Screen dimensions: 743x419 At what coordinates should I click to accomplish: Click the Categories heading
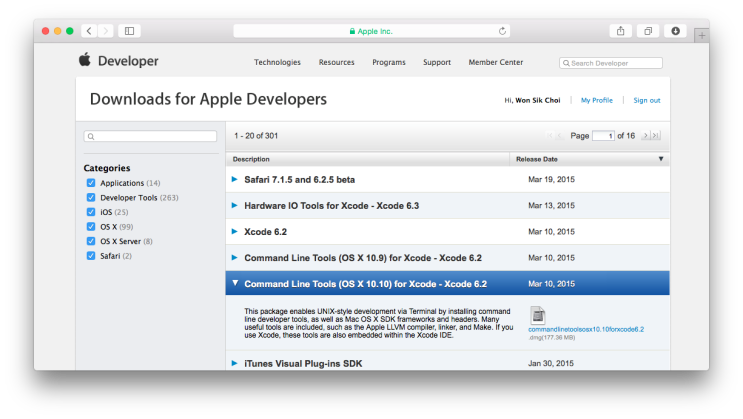click(107, 168)
